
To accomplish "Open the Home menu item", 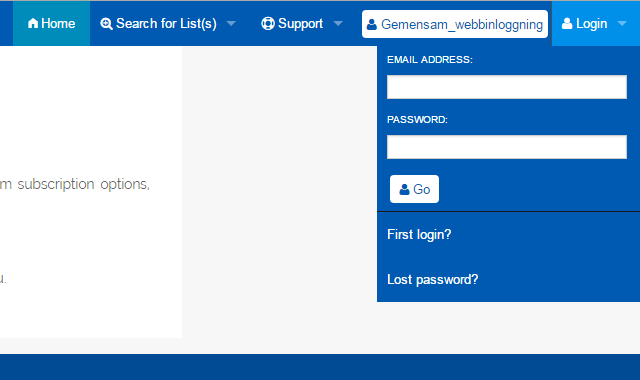I will (x=51, y=23).
